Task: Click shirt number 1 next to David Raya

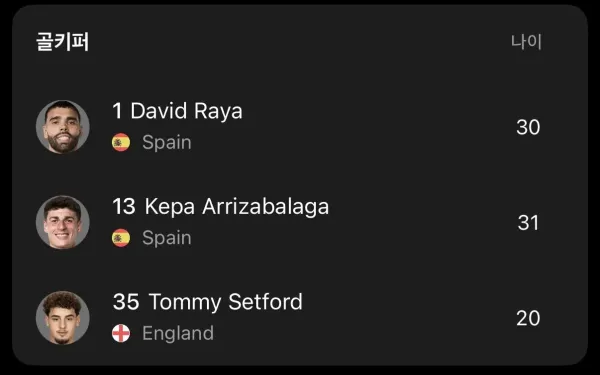Action: click(117, 111)
